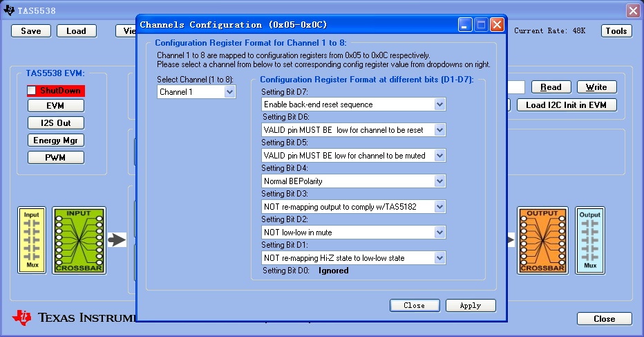Click the 'Ignored' value for Bit D0
644x337 pixels.
pos(334,271)
